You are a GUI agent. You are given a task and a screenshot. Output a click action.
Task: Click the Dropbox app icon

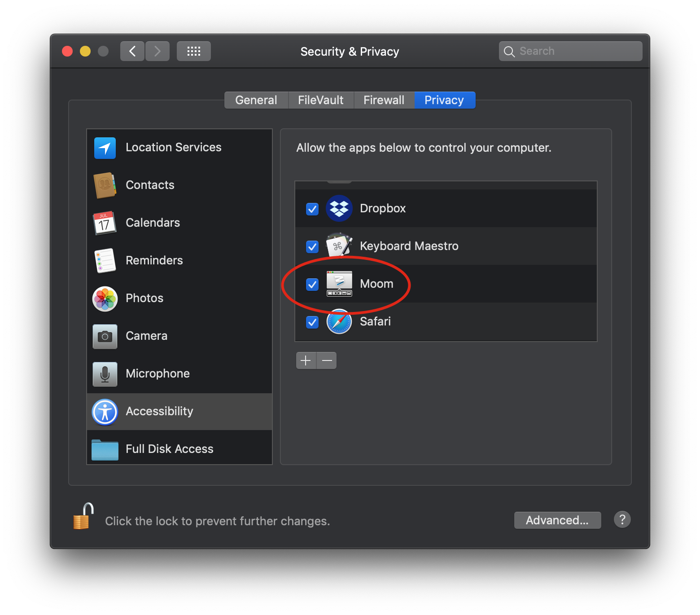339,208
